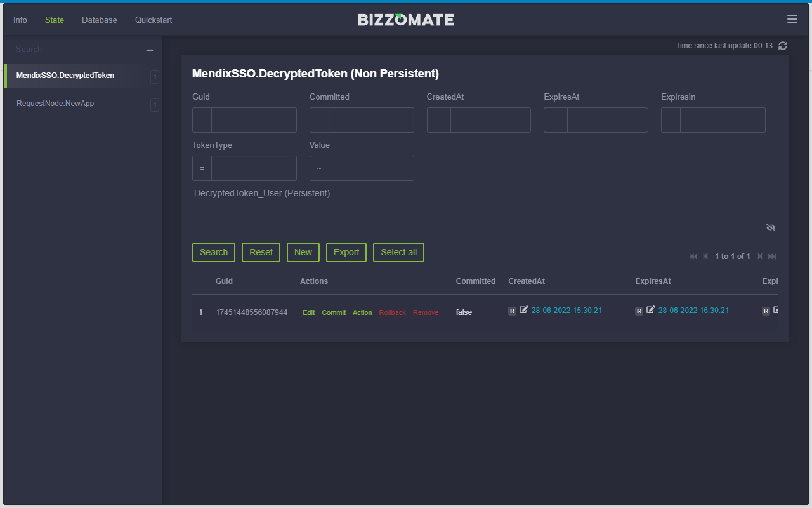Click the Reset button

coord(261,252)
